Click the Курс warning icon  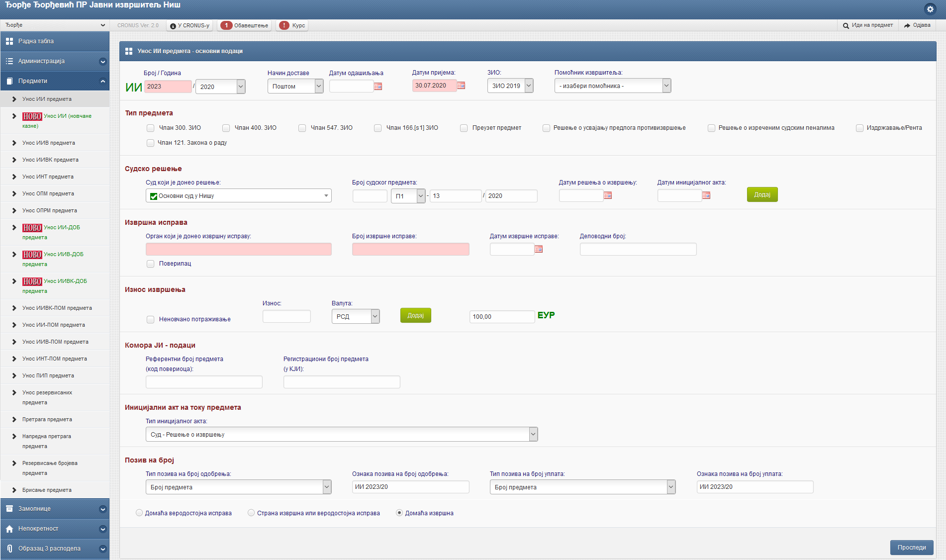(x=284, y=25)
